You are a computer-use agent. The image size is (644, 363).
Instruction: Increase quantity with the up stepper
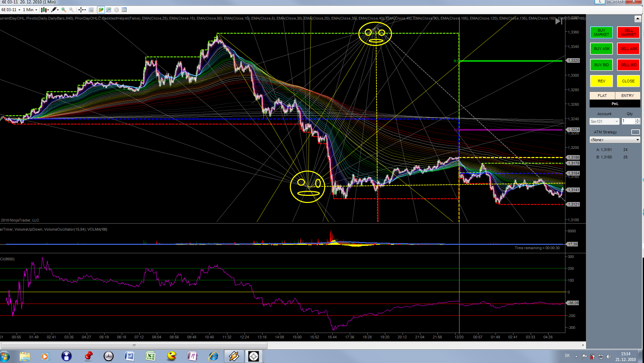[638, 120]
